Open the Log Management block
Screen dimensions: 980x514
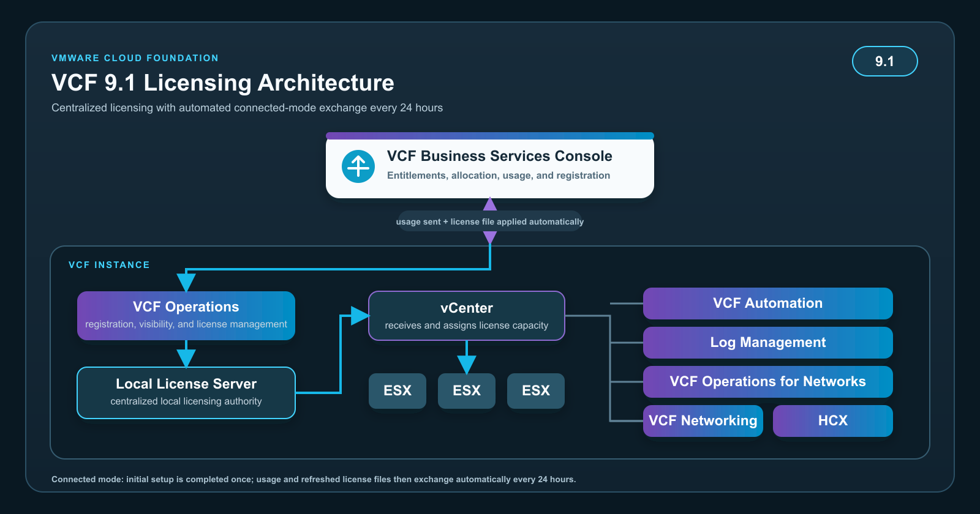pyautogui.click(x=768, y=343)
